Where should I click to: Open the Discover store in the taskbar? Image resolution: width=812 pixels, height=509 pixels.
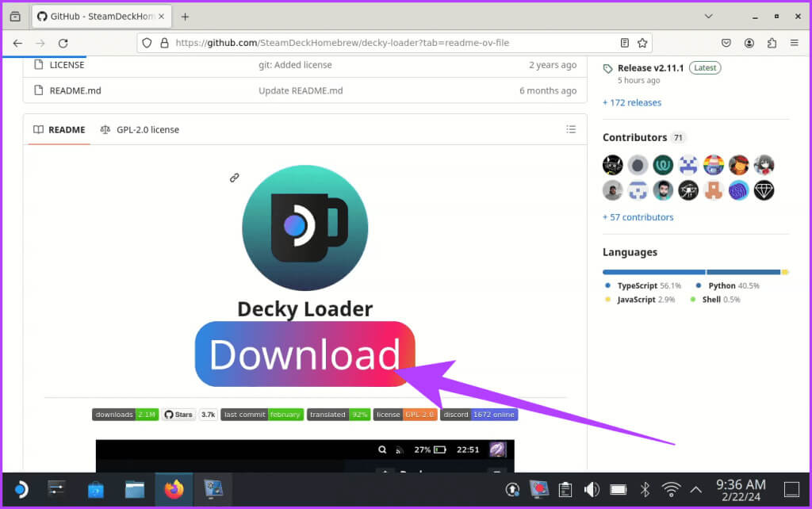pos(96,489)
